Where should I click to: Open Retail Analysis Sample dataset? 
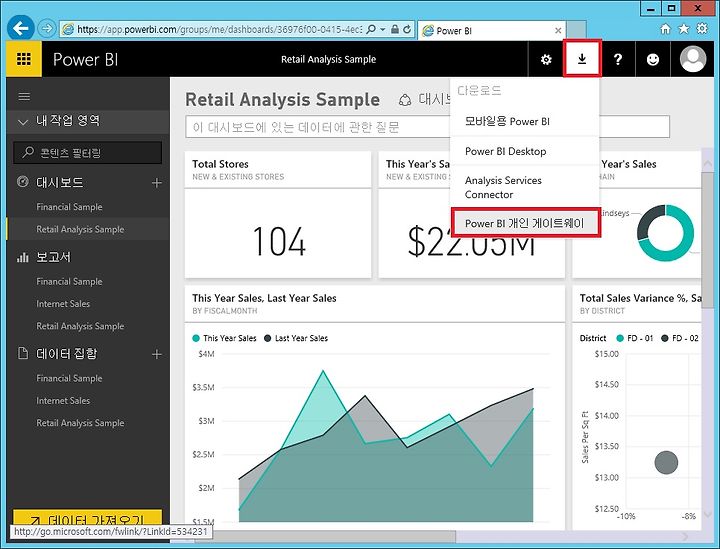(x=80, y=423)
